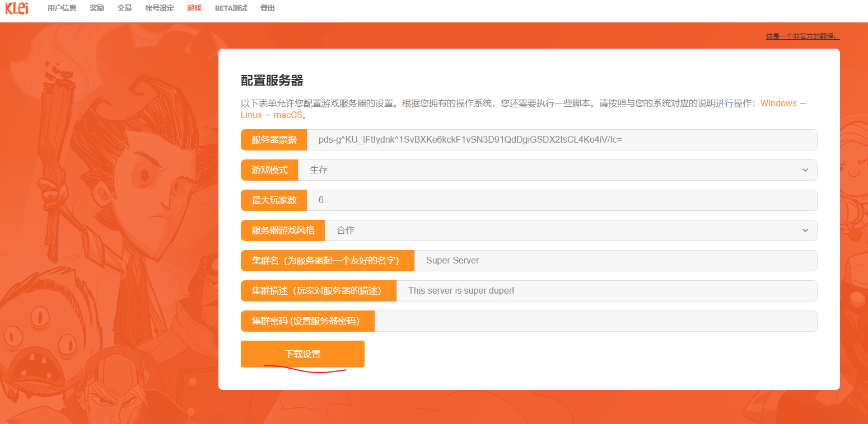The image size is (868, 424).
Task: Open the Windows instructions link
Action: coord(778,103)
